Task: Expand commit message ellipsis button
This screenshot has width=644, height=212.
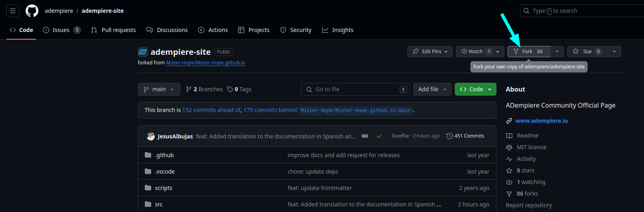Action: pos(365,136)
